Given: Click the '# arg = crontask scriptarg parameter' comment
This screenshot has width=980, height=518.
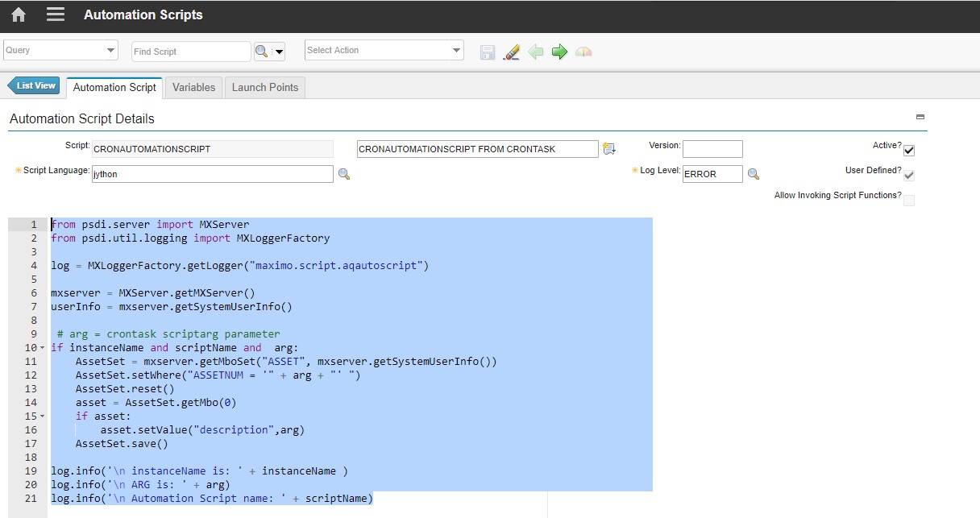Looking at the screenshot, I should pyautogui.click(x=168, y=334).
